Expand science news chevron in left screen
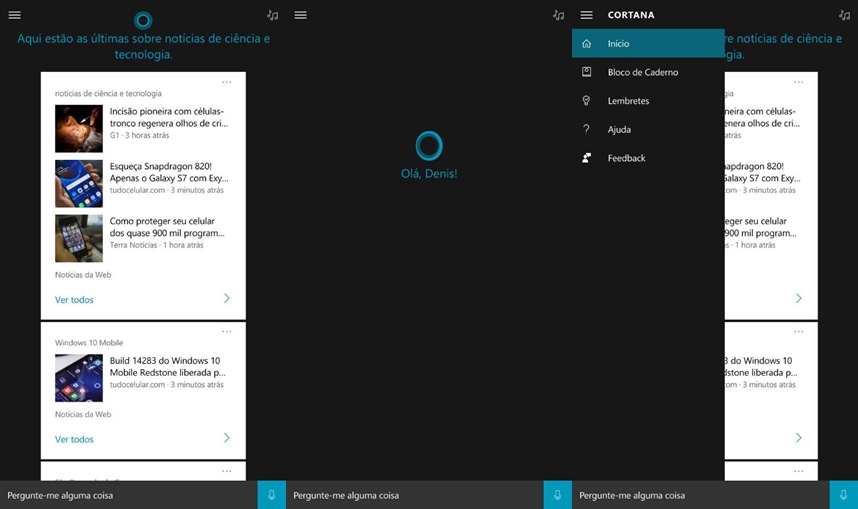The image size is (858, 509). [227, 298]
